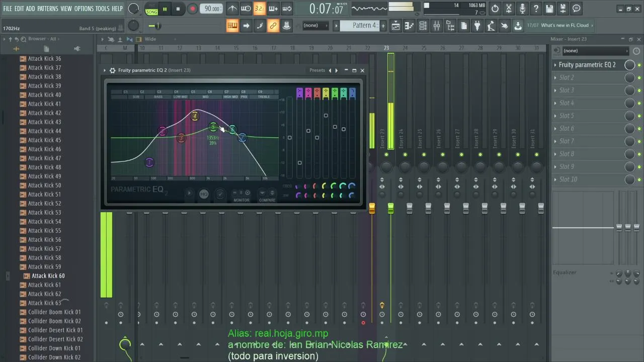Open the browser/plugin picker tree icon
This screenshot has height=362, width=644.
(x=450, y=26)
